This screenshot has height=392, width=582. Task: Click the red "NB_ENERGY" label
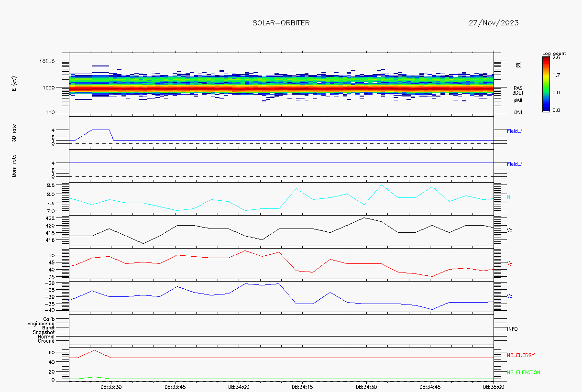(521, 356)
